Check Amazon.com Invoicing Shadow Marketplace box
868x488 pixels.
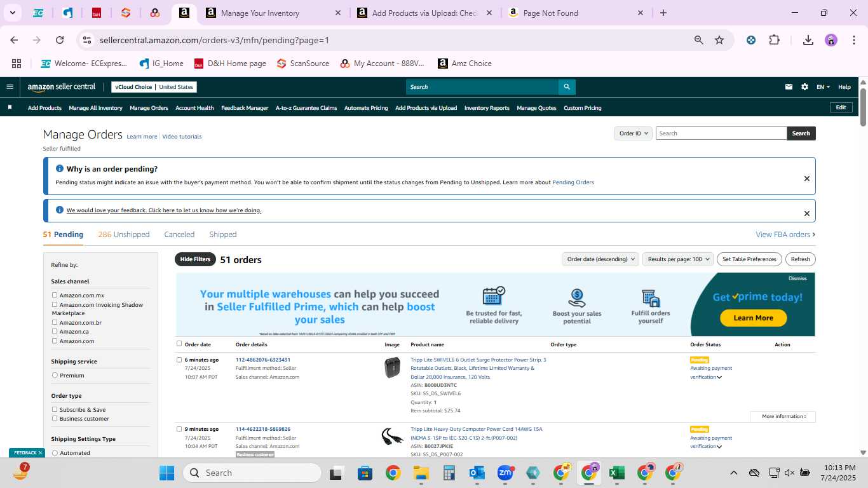[x=55, y=304]
